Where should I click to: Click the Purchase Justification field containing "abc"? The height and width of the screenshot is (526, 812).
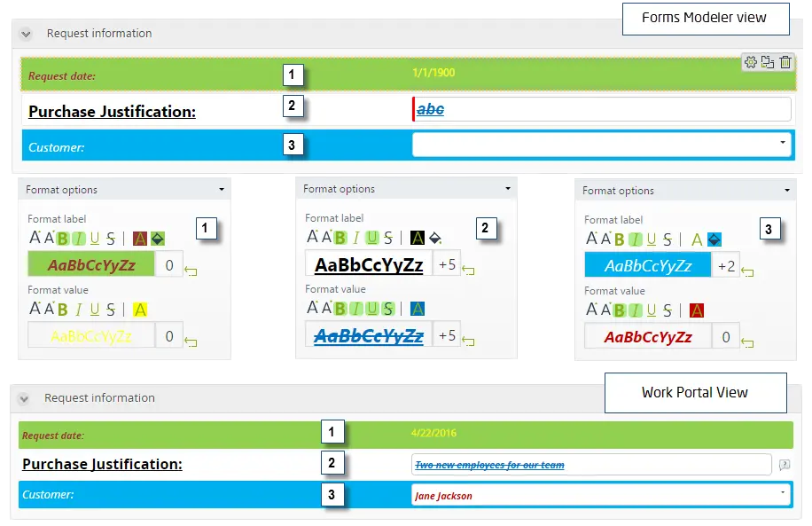(x=602, y=109)
